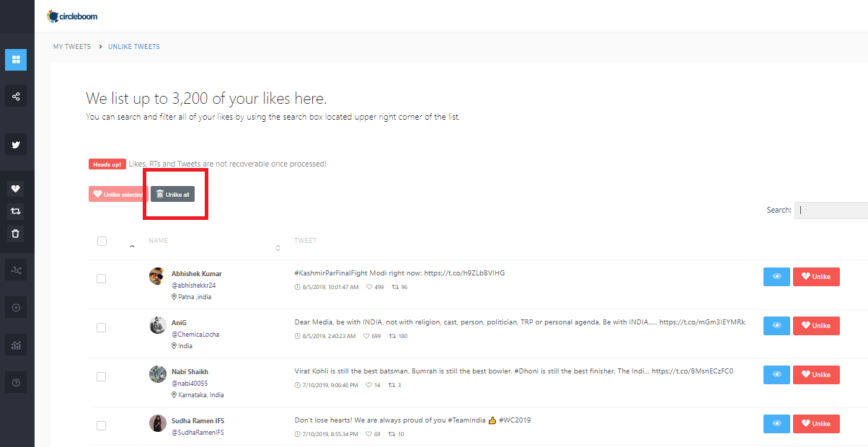This screenshot has height=447, width=868.
Task: Click the Patna ,india location text
Action: pyautogui.click(x=195, y=297)
